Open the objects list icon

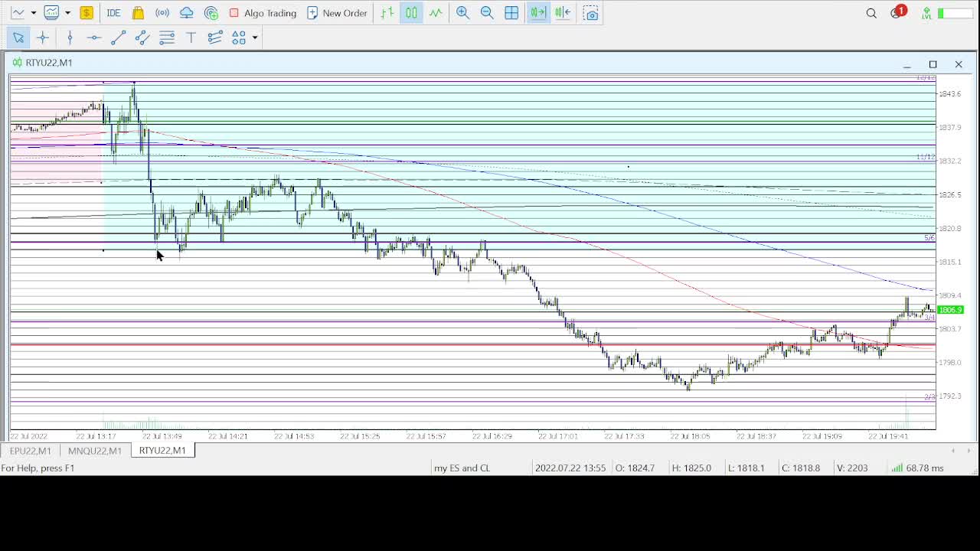215,37
